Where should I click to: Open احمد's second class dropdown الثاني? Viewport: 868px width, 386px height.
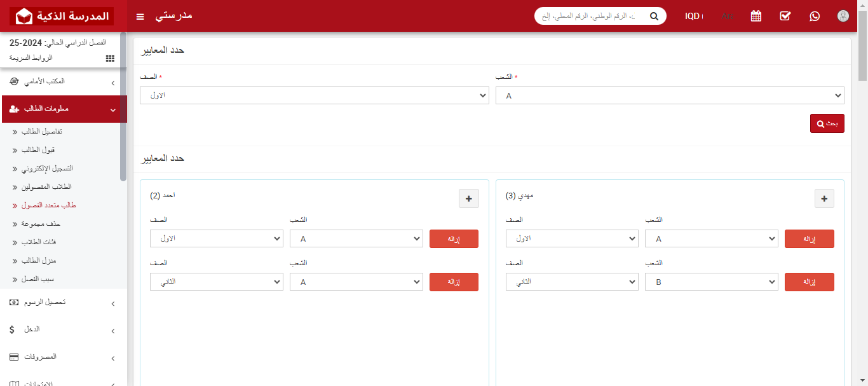coord(217,282)
